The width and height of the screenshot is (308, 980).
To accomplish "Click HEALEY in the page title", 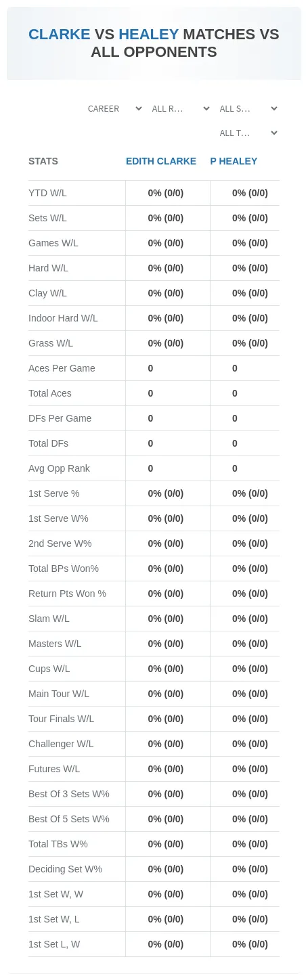I will coord(148,35).
